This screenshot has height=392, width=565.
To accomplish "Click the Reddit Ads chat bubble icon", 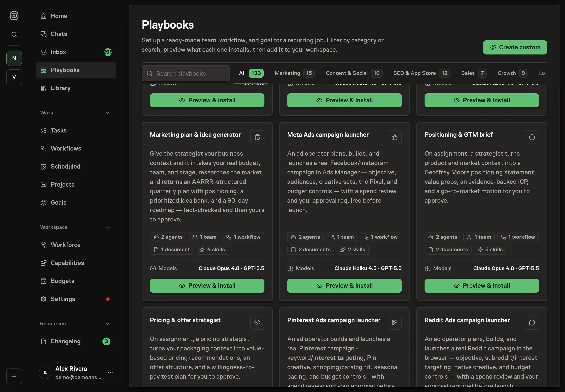I will 532,322.
